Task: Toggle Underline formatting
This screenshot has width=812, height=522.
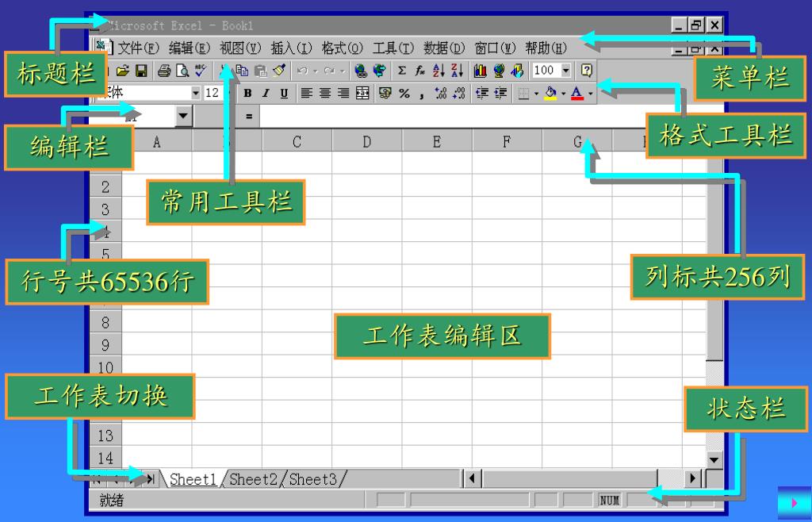Action: click(284, 94)
